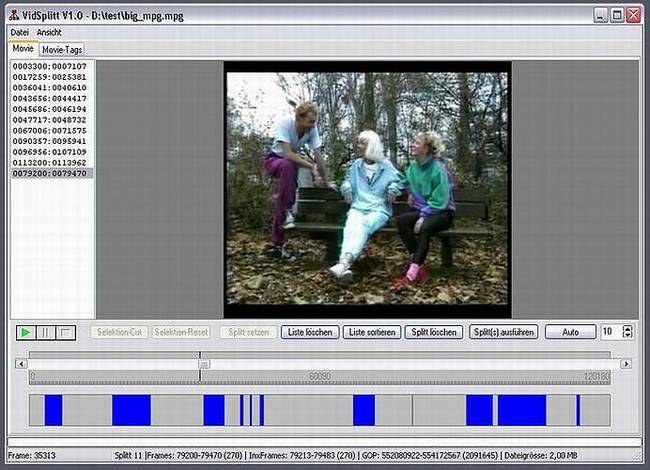Click the Liste sortieren button
This screenshot has width=650, height=470.
[x=372, y=332]
